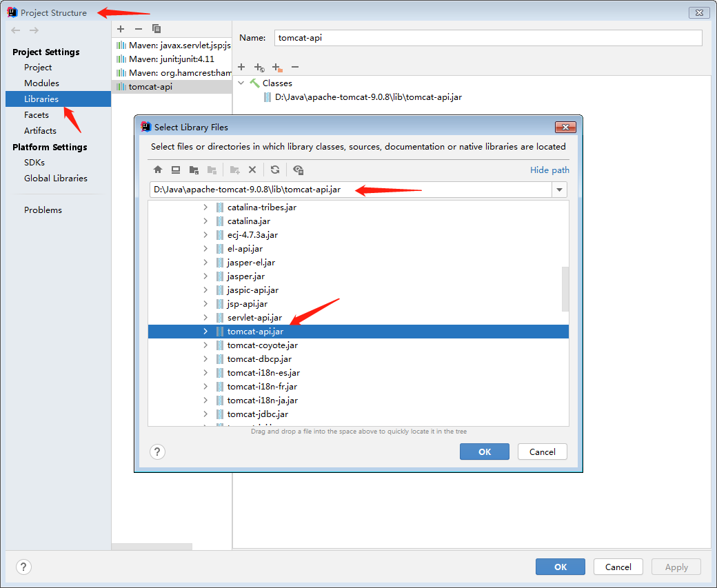This screenshot has height=588, width=717.
Task: Select jasper.jar file
Action: (x=246, y=276)
